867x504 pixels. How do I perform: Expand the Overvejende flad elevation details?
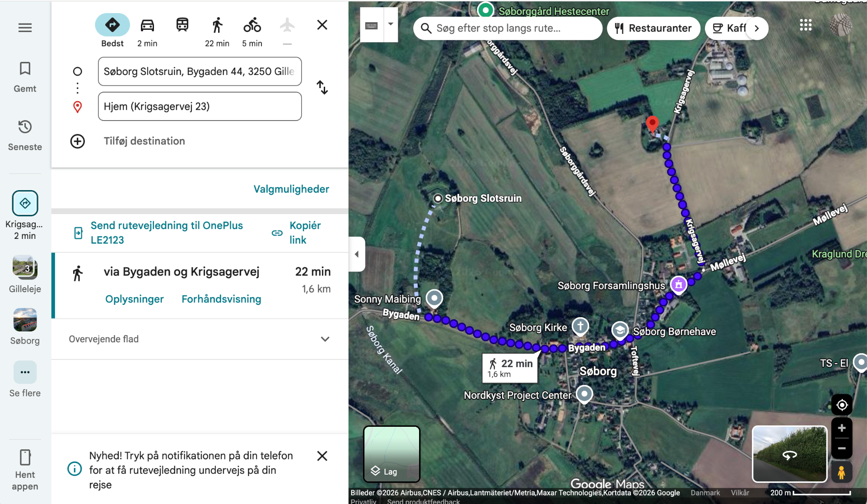tap(325, 339)
